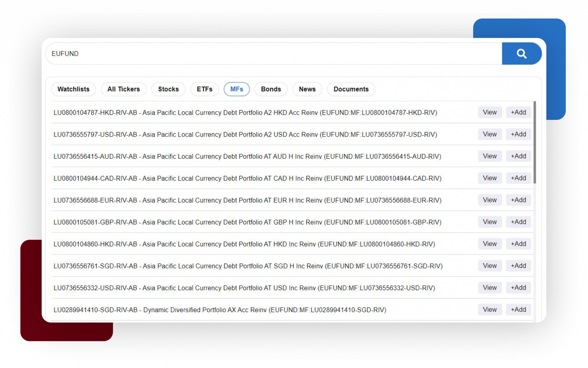View the LU0736556332-USD-RIV-AB fund
The width and height of the screenshot is (588, 368).
pyautogui.click(x=490, y=288)
